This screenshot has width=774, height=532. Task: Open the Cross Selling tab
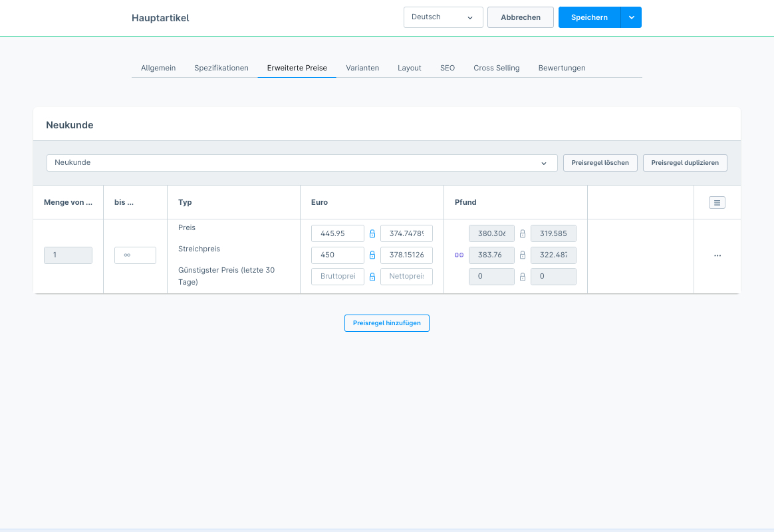[496, 68]
